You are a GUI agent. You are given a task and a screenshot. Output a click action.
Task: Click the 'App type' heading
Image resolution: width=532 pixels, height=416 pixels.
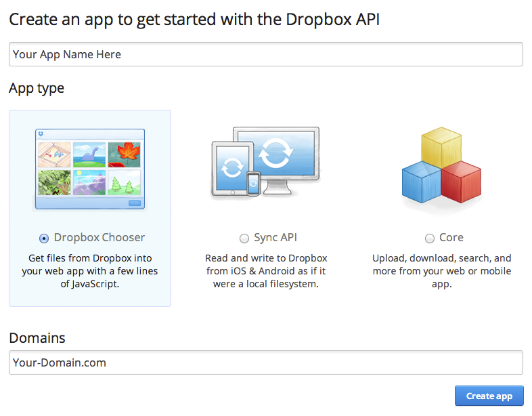click(x=37, y=89)
